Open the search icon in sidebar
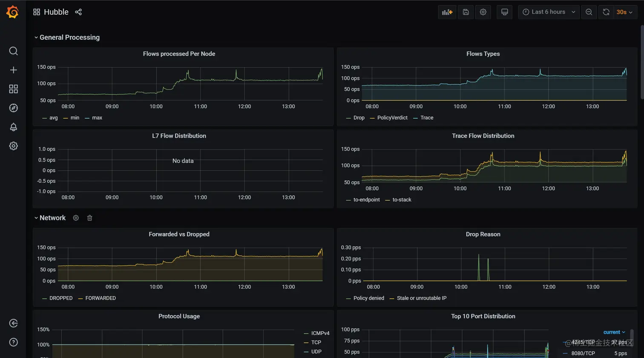The image size is (644, 358). [x=13, y=51]
